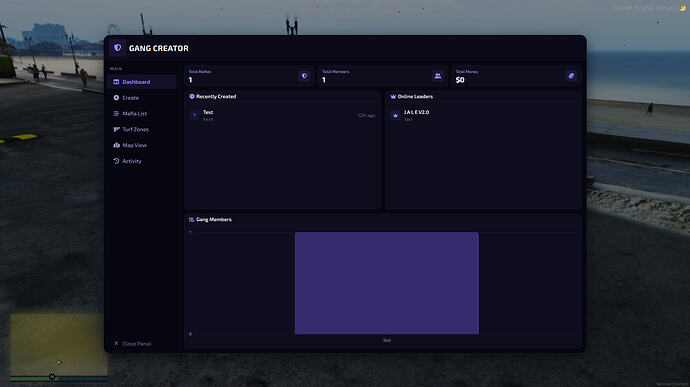This screenshot has height=387, width=690.
Task: Click the Create plus icon in the sidebar
Action: tap(116, 98)
